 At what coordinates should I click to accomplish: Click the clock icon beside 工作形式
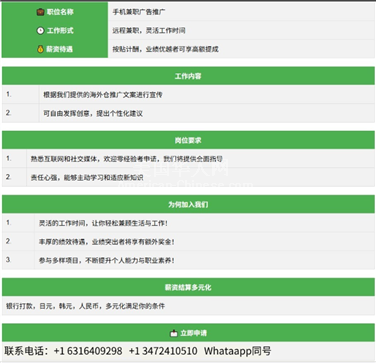tap(40, 31)
